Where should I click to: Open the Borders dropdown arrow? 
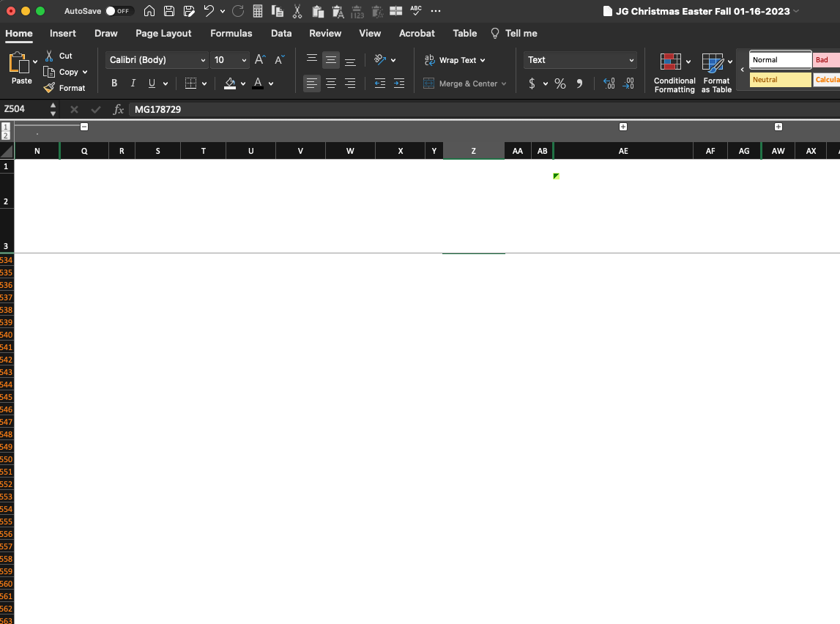204,83
